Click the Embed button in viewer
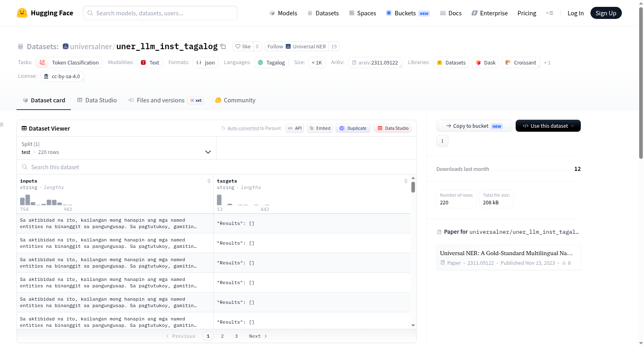This screenshot has width=644, height=347. 320,128
